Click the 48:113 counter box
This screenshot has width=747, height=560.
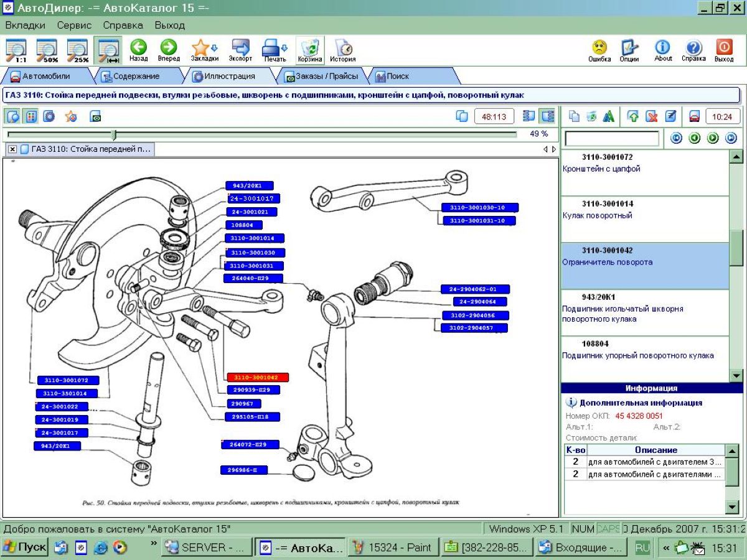(494, 116)
